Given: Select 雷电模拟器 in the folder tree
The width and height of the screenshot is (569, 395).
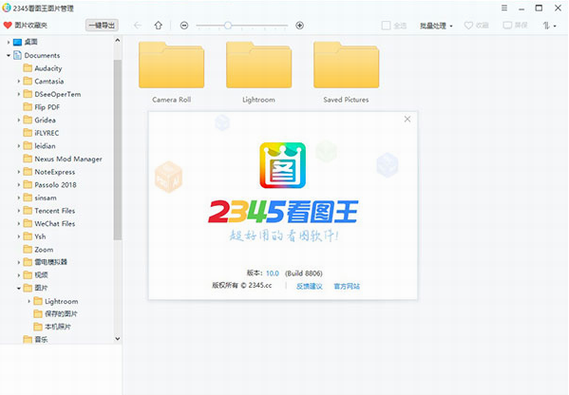Looking at the screenshot, I should point(51,262).
